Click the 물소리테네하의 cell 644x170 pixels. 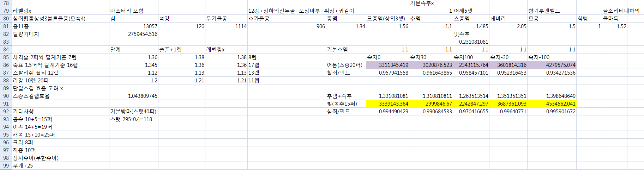[621, 11]
